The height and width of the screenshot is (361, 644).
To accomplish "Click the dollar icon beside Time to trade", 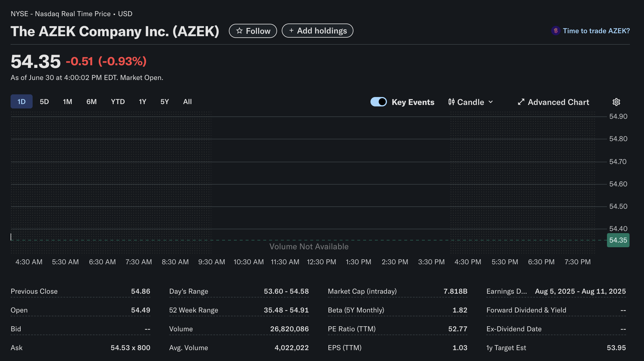I will click(x=556, y=31).
